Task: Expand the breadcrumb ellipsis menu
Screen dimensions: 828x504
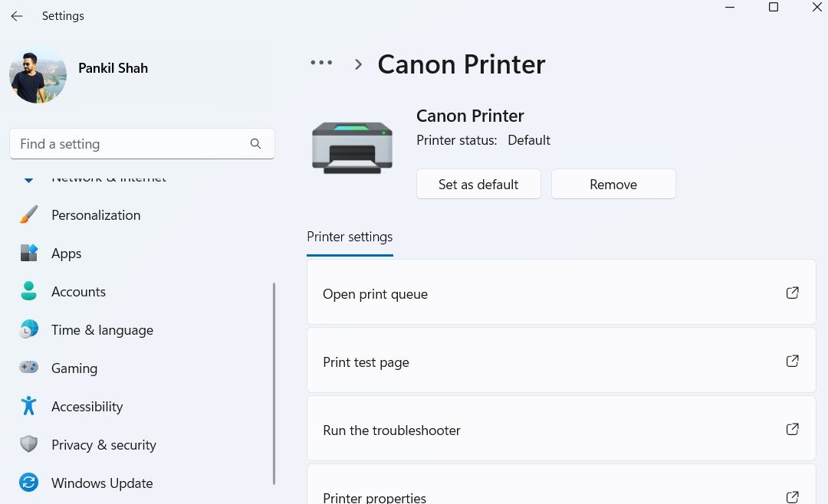Action: tap(321, 64)
